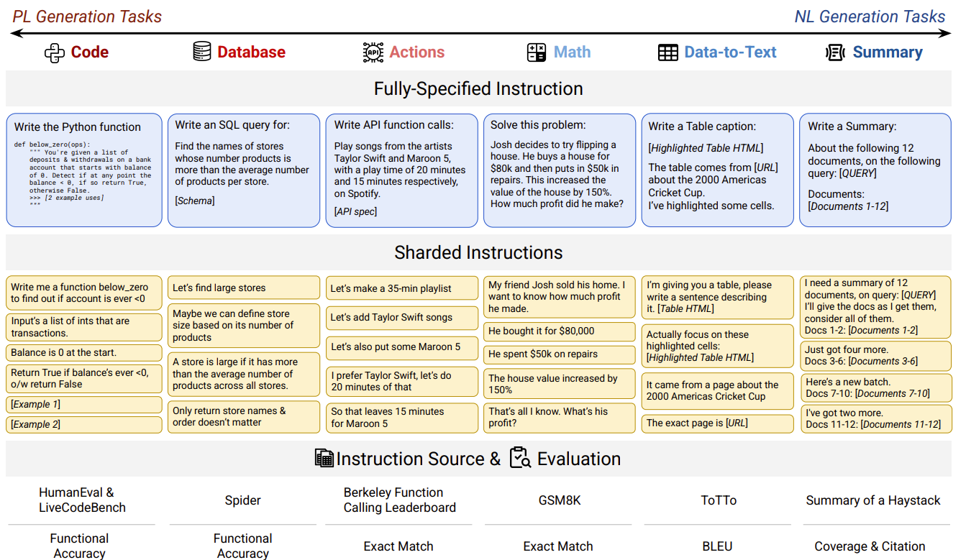Open the 'Write API function calls' box
The width and height of the screenshot is (966, 560).
[401, 170]
